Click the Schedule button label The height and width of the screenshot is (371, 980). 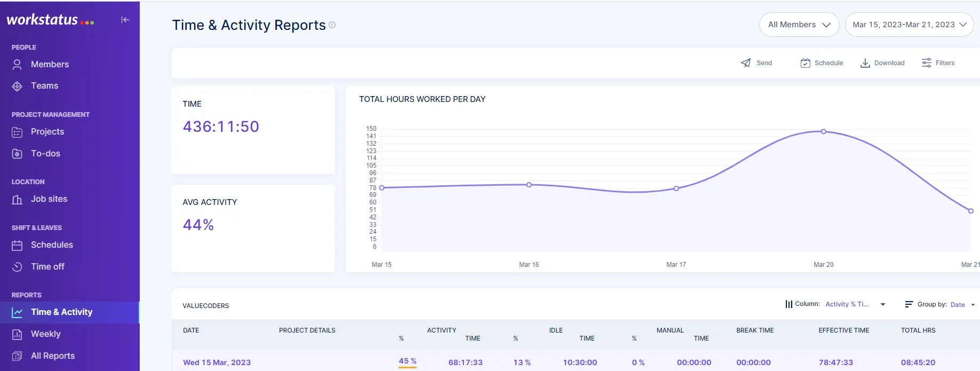828,63
